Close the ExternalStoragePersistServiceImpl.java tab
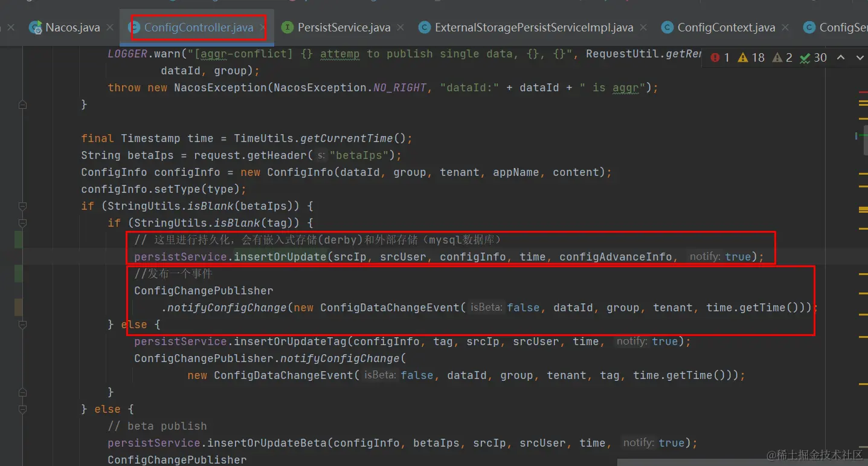The height and width of the screenshot is (466, 868). coord(644,28)
